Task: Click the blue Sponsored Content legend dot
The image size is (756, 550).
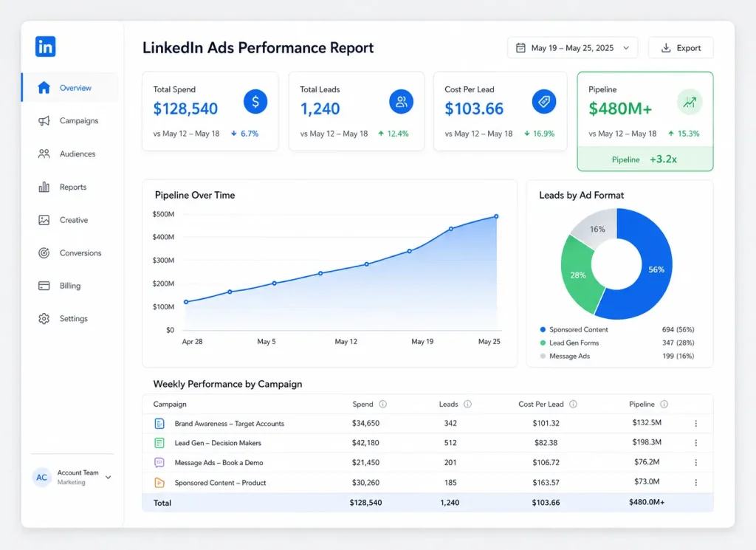Action: tap(543, 330)
